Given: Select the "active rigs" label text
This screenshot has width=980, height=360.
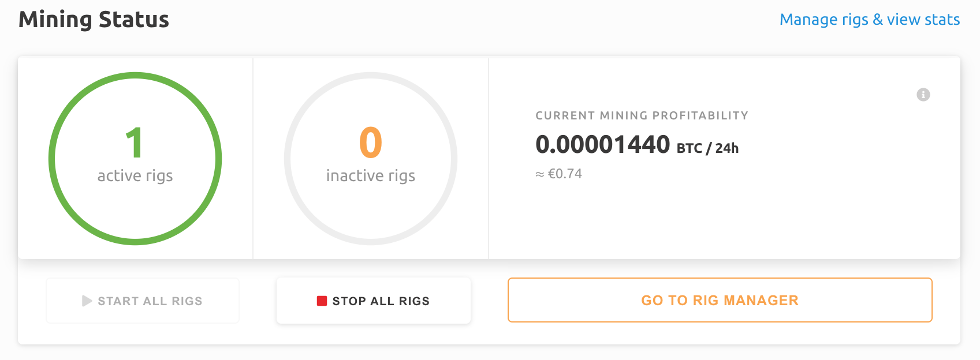Looking at the screenshot, I should [x=135, y=176].
